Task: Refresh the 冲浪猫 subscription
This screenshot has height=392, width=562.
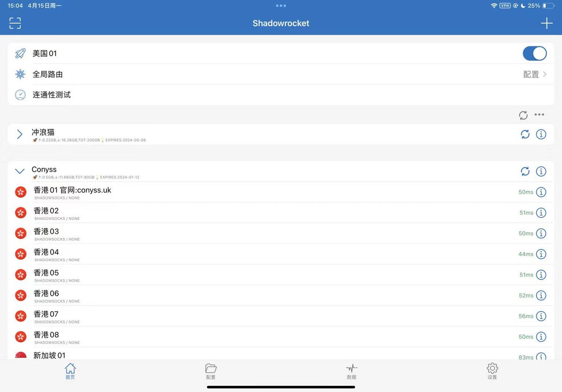Action: coord(525,134)
